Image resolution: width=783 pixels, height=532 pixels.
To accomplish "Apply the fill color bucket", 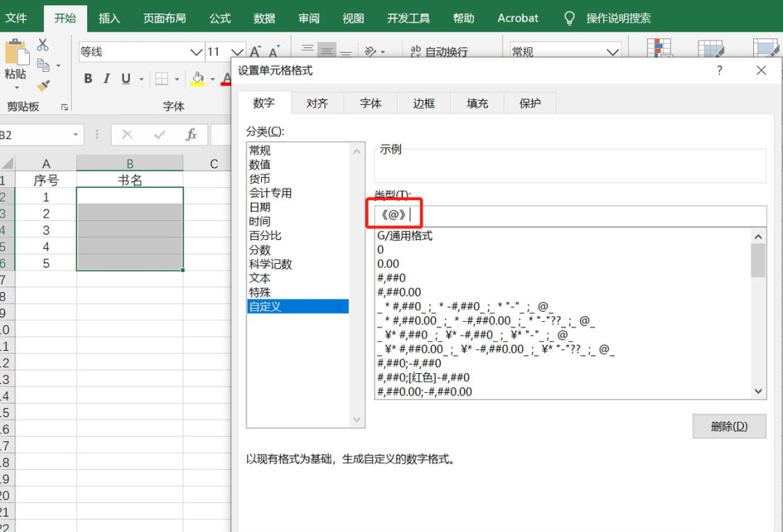I will coord(198,78).
